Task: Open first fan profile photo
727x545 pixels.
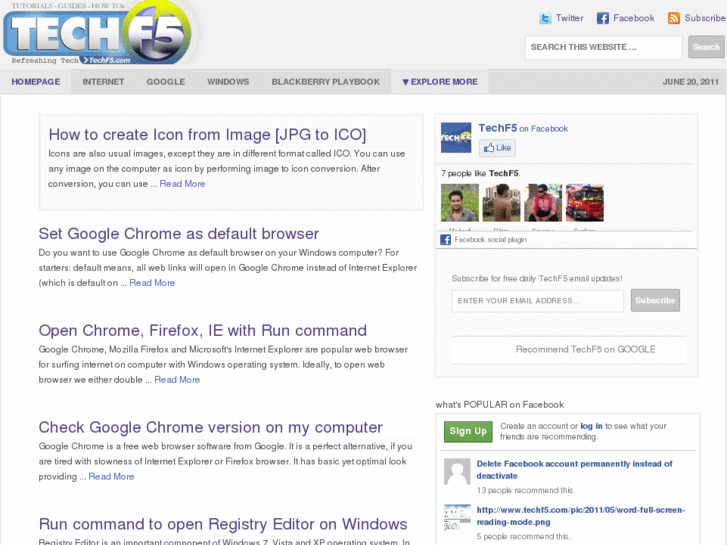Action: (459, 203)
